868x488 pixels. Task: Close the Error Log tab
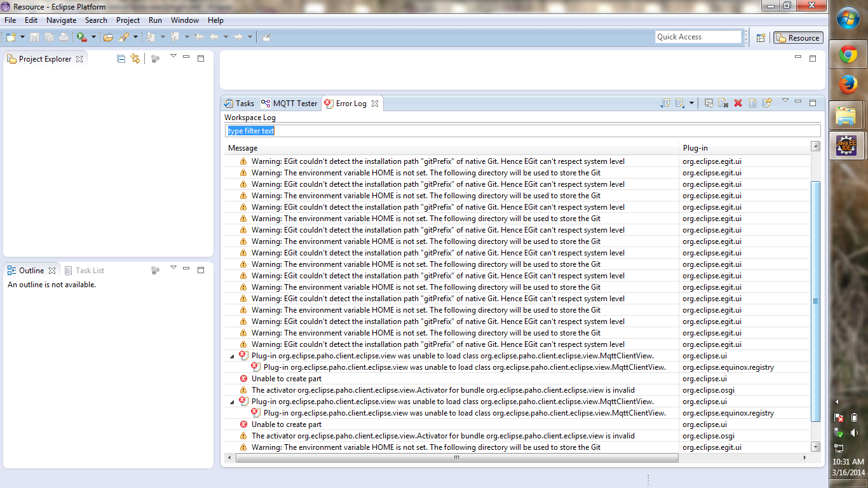point(375,104)
